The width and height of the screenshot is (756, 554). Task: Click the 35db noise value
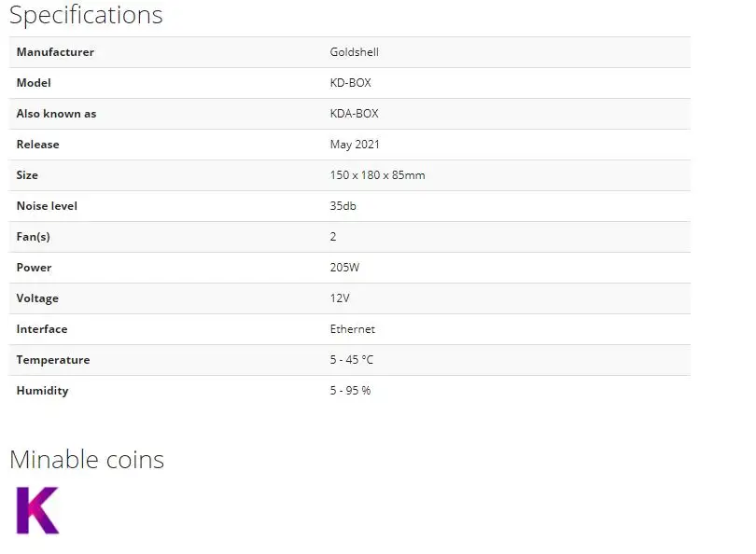point(343,206)
